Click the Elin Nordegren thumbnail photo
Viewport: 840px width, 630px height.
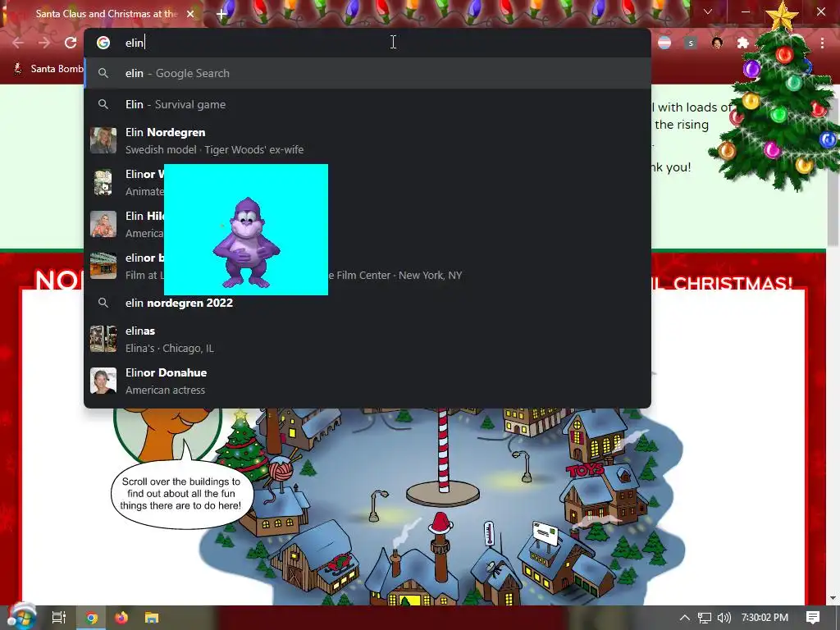(x=103, y=140)
